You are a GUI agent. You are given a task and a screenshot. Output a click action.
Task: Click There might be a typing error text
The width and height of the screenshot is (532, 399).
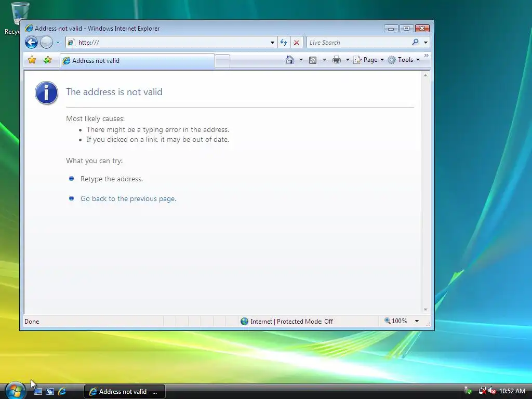[158, 129]
